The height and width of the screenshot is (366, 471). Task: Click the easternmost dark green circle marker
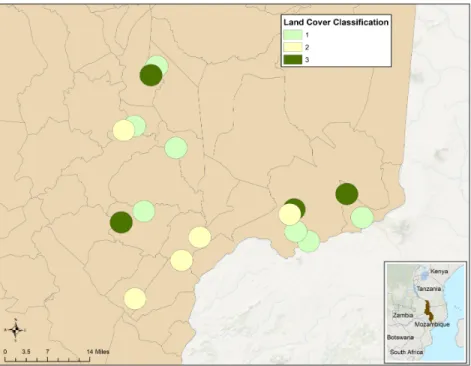click(347, 194)
